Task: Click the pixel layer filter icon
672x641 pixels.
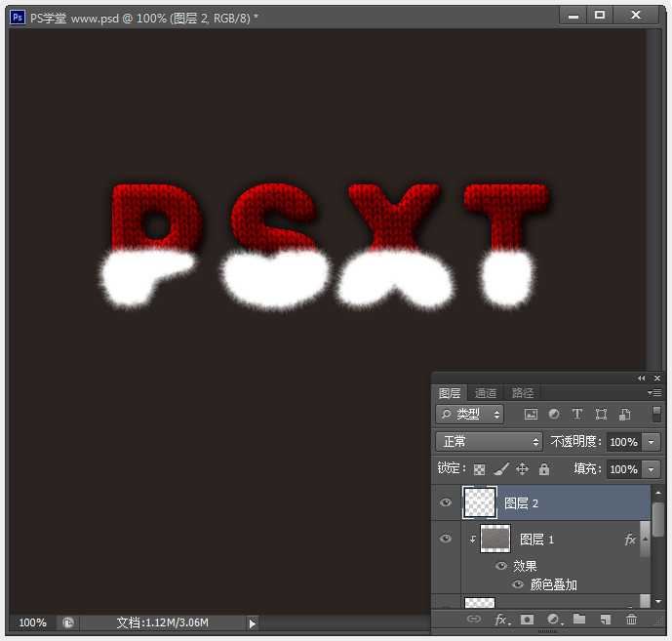Action: 531,415
